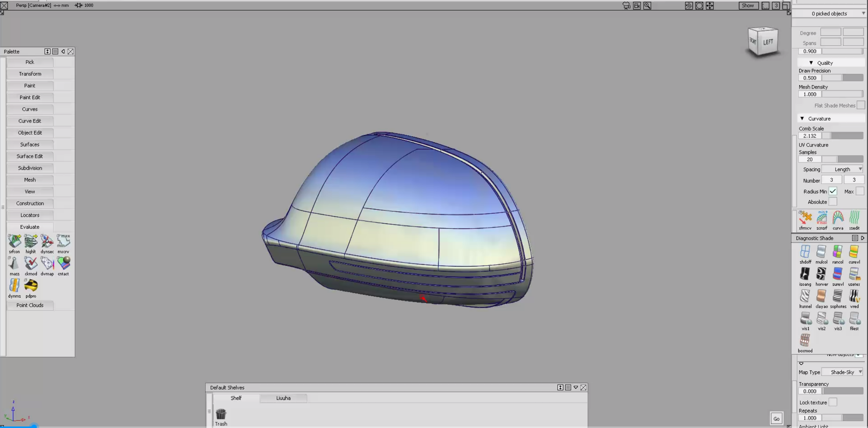Enable the Absolute checkbox
The image size is (868, 428).
point(833,202)
